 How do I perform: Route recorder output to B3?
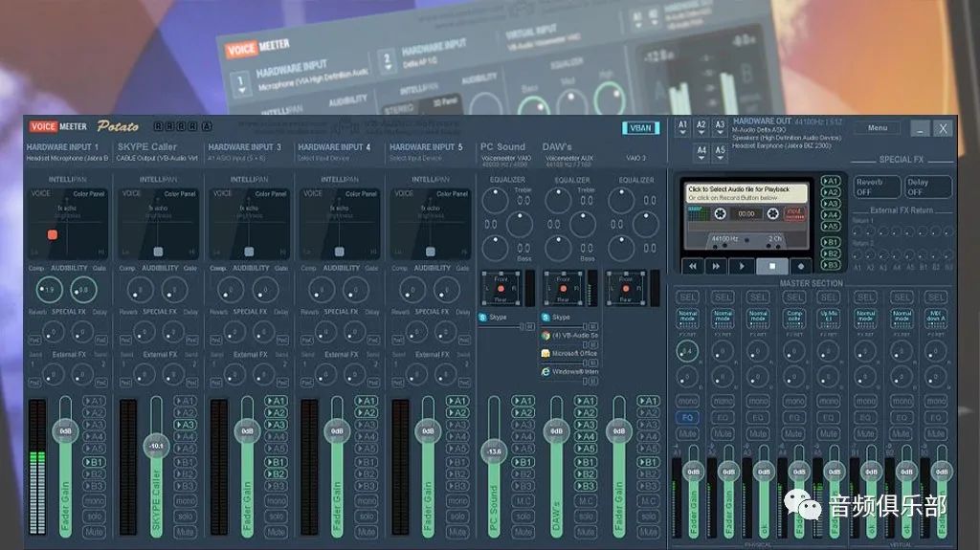pyautogui.click(x=830, y=265)
